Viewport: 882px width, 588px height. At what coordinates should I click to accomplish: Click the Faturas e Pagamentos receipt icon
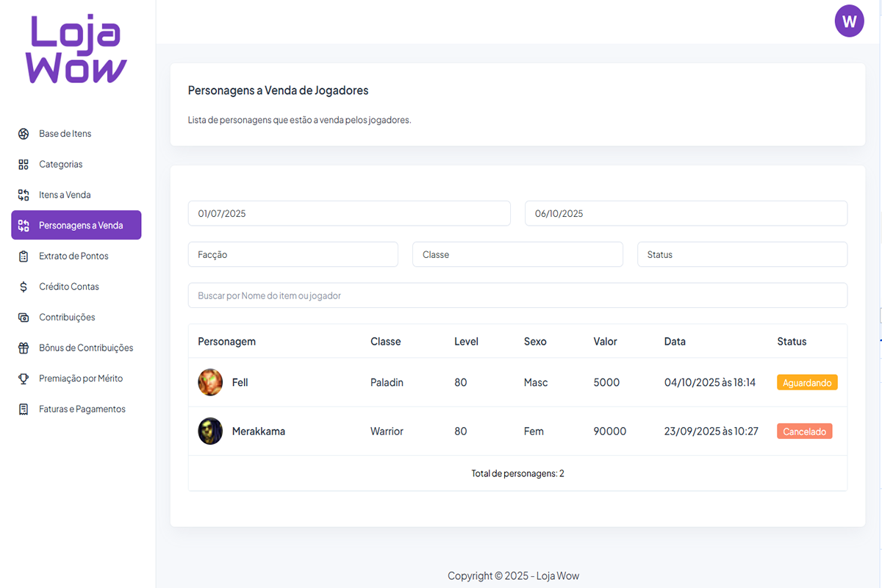(24, 409)
